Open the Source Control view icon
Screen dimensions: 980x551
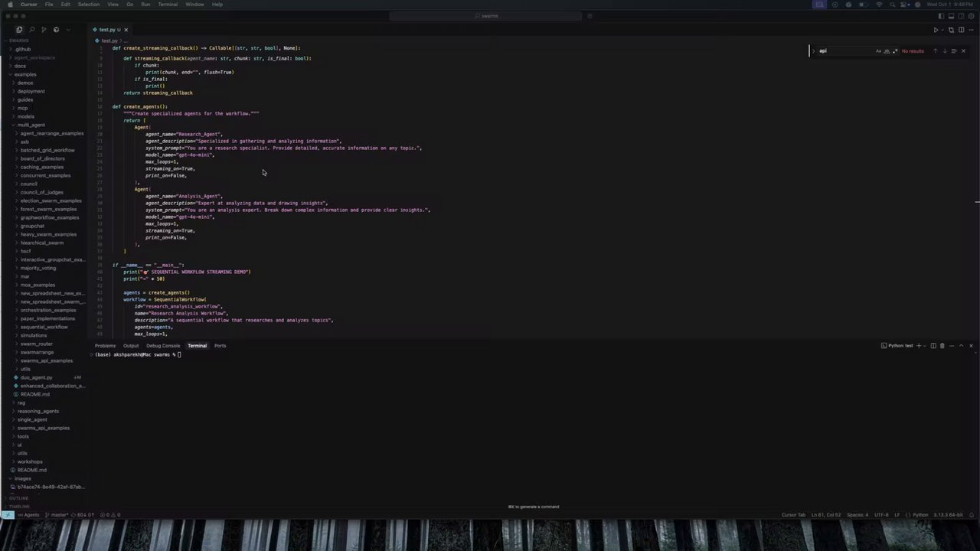click(44, 30)
